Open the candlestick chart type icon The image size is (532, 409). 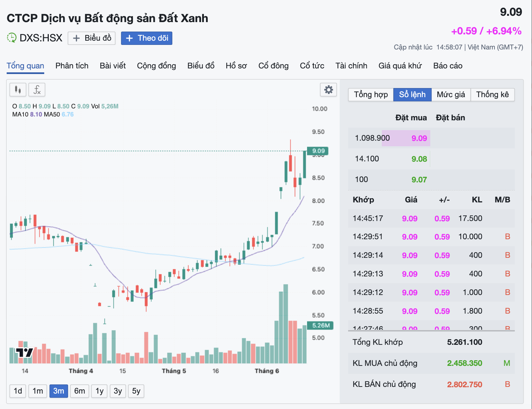(x=18, y=90)
